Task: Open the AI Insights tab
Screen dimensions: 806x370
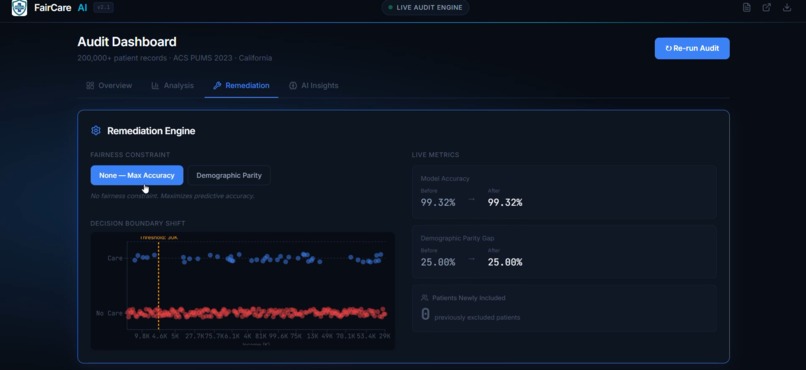Action: click(314, 85)
